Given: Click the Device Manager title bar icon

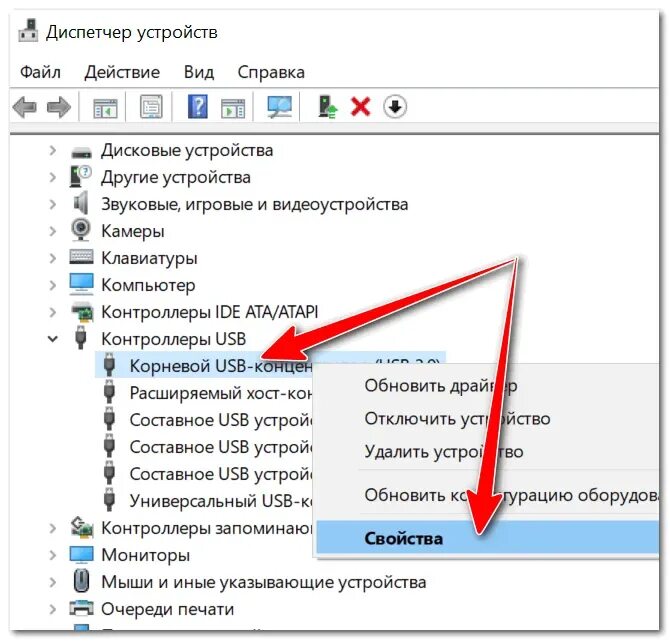Looking at the screenshot, I should pyautogui.click(x=28, y=31).
